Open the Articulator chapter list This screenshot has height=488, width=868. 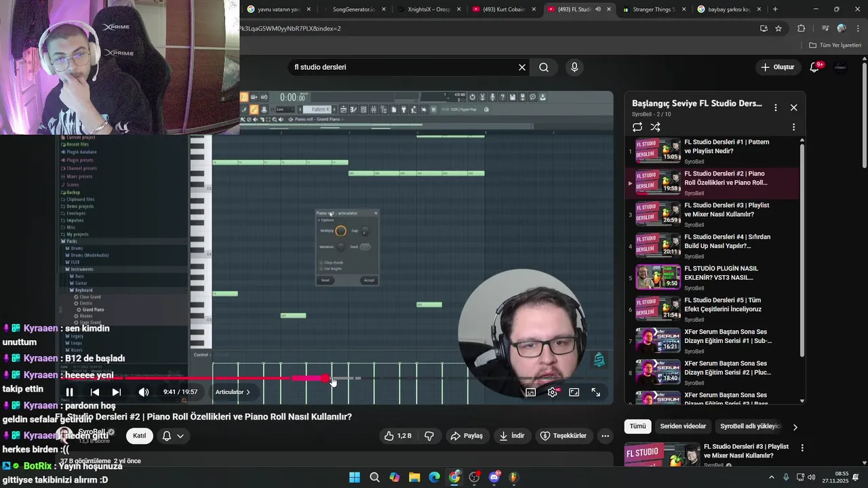tap(233, 392)
